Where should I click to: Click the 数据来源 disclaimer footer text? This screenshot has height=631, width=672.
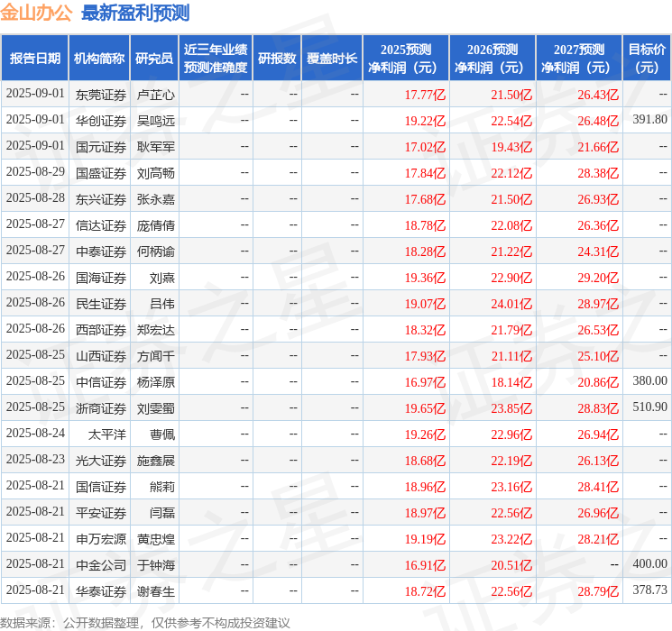pos(145,623)
